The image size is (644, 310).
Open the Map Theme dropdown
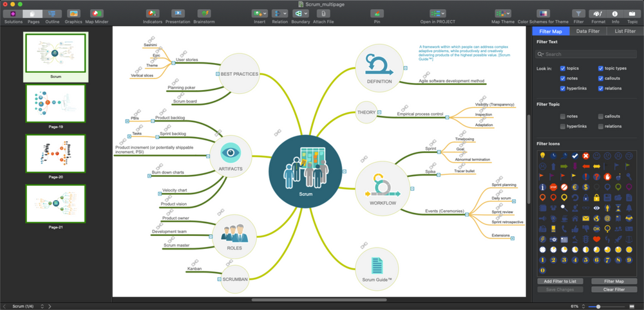point(503,14)
